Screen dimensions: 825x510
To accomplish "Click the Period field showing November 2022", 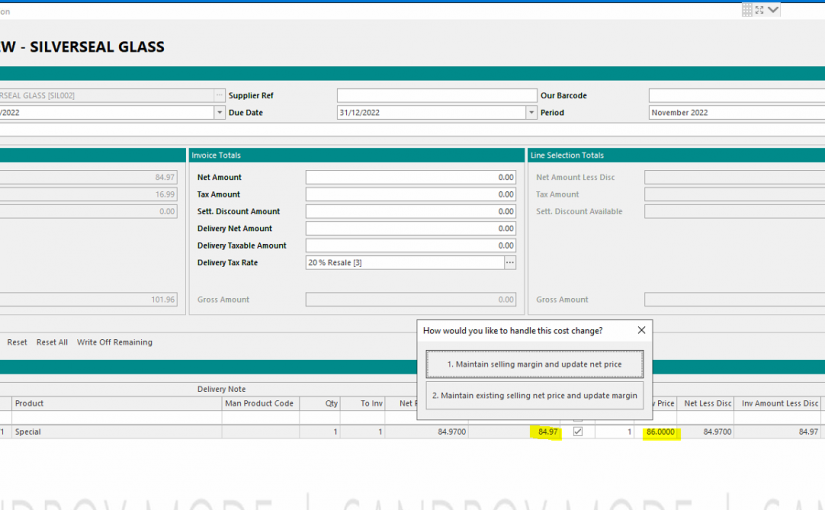I will (x=737, y=113).
